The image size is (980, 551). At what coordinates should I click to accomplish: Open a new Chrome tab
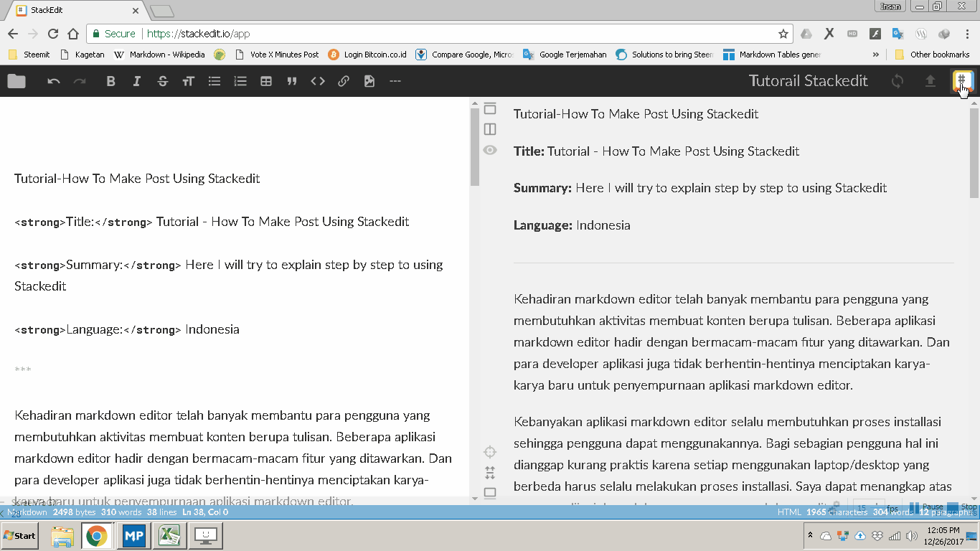click(x=162, y=11)
